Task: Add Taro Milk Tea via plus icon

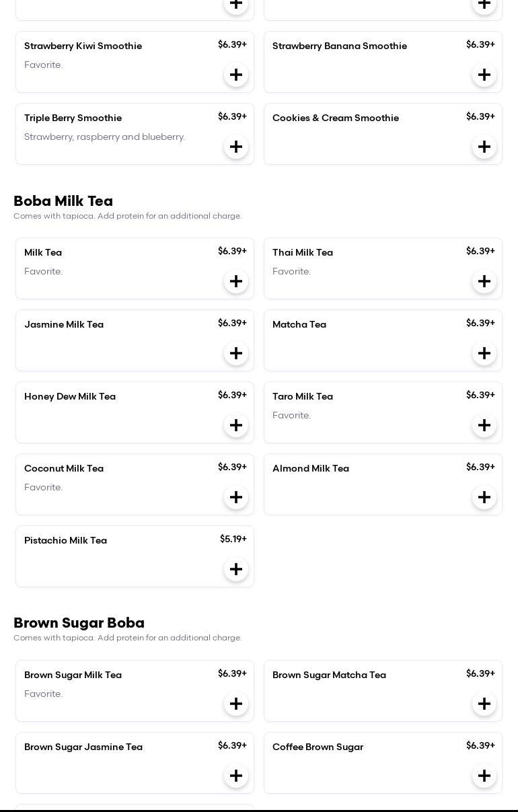Action: coord(484,425)
